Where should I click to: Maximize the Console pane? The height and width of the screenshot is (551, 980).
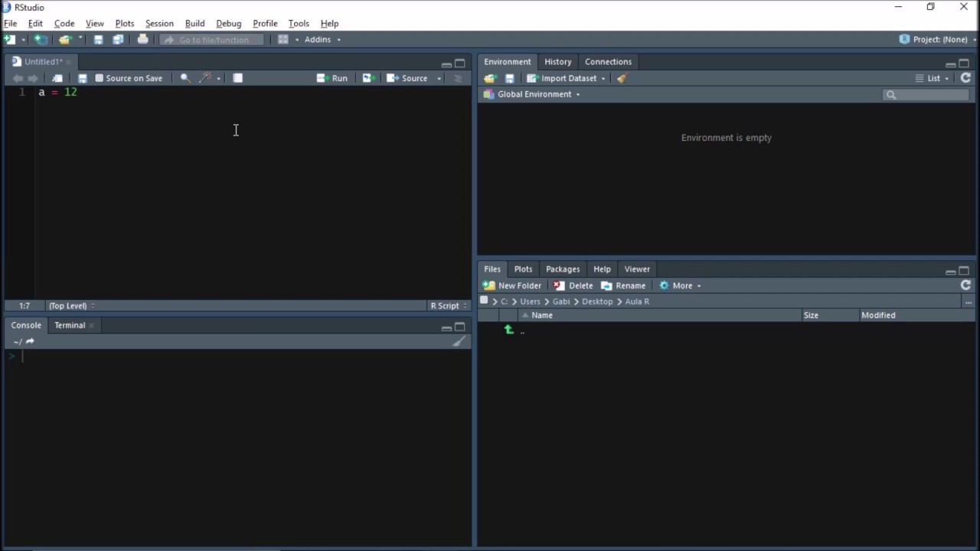(x=460, y=328)
